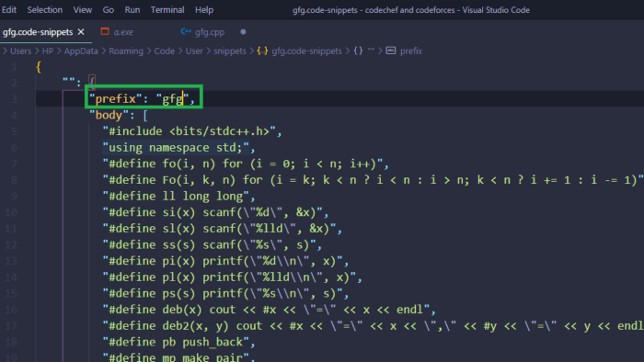This screenshot has height=362, width=644.
Task: Click the "#define ll long long" line
Action: point(178,197)
